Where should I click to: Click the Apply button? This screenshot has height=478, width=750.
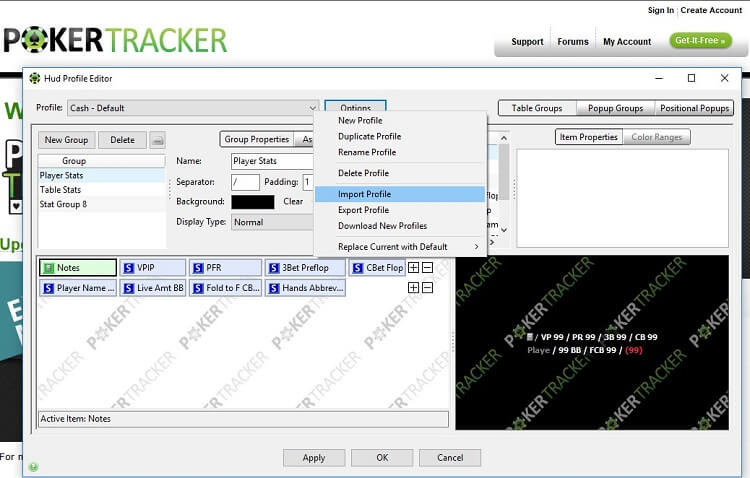(x=314, y=457)
